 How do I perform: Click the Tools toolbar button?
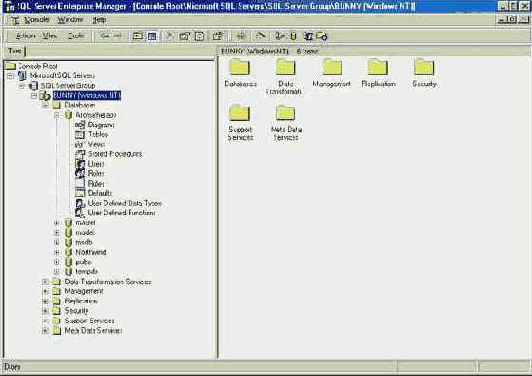coord(76,36)
